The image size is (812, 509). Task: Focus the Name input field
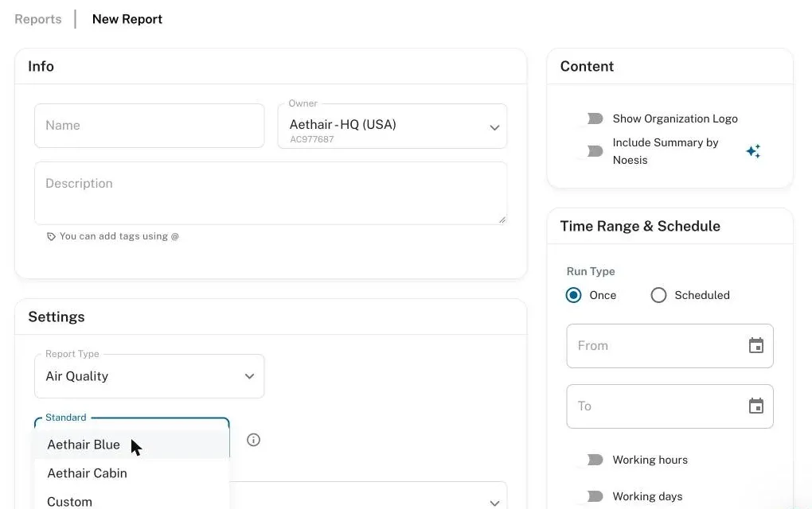click(x=149, y=126)
